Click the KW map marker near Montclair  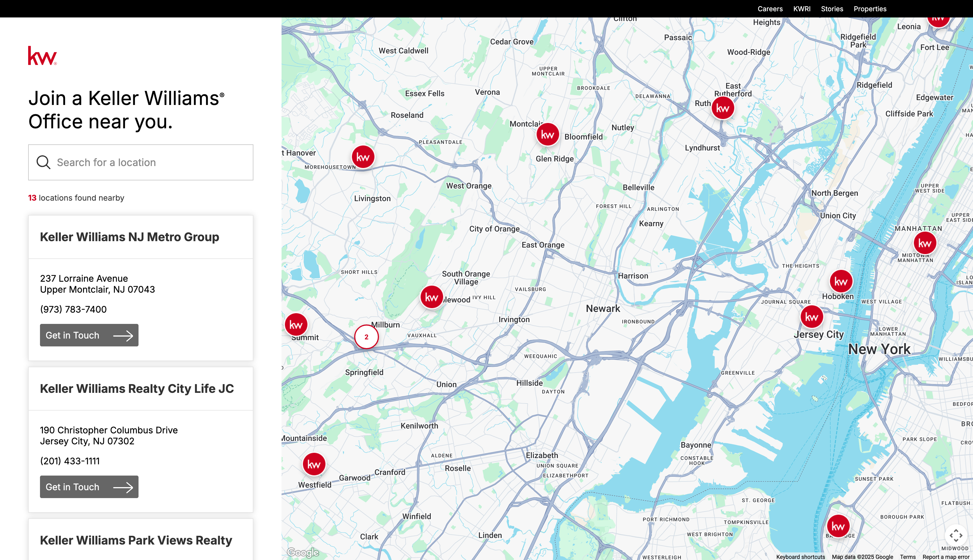tap(548, 134)
